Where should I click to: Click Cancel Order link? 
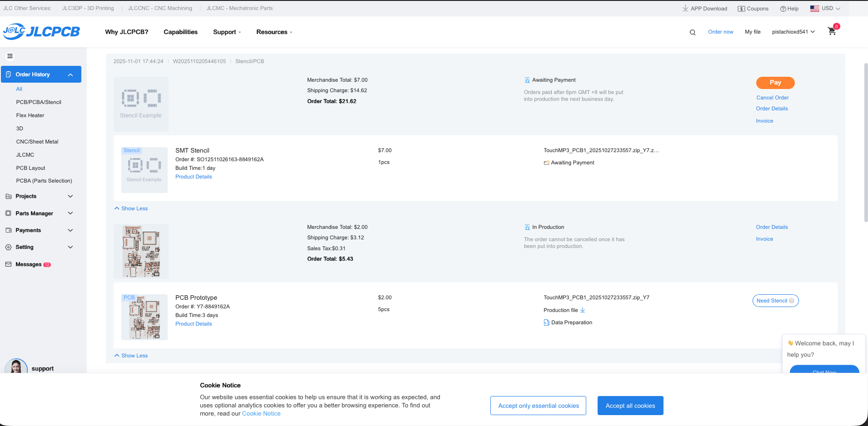(x=773, y=98)
